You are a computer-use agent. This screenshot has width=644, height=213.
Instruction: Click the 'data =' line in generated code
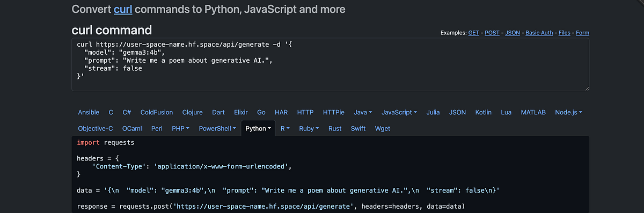pyautogui.click(x=288, y=190)
